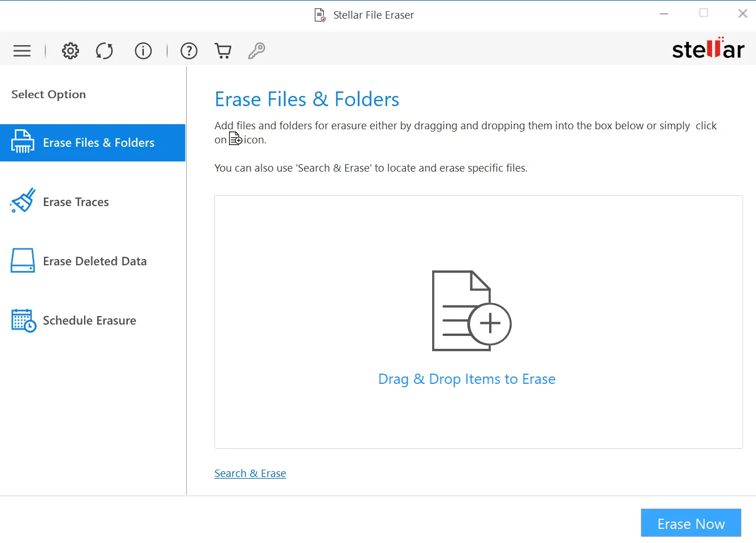Image resolution: width=756 pixels, height=543 pixels.
Task: Click the Stellar File Eraser title icon
Action: click(x=320, y=15)
